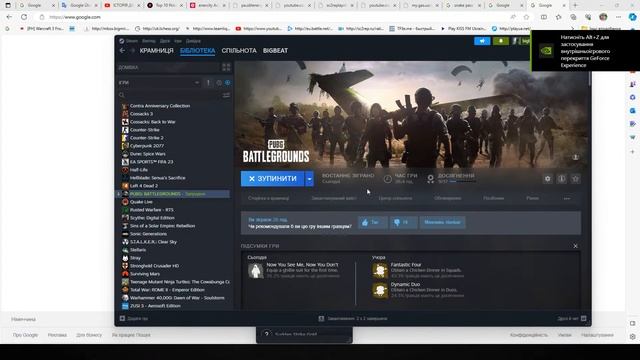Click the maybe later button in review prompt

coord(442,222)
